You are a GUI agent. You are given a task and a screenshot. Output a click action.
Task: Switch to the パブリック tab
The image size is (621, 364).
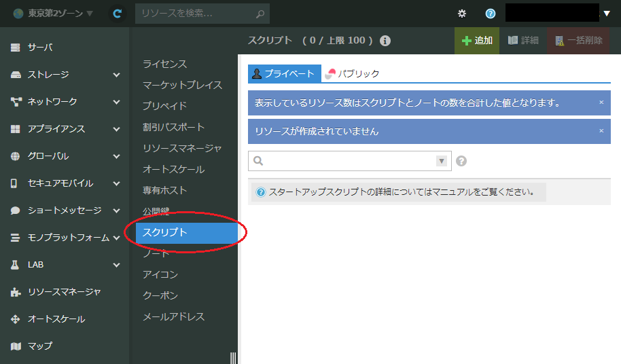tap(352, 73)
